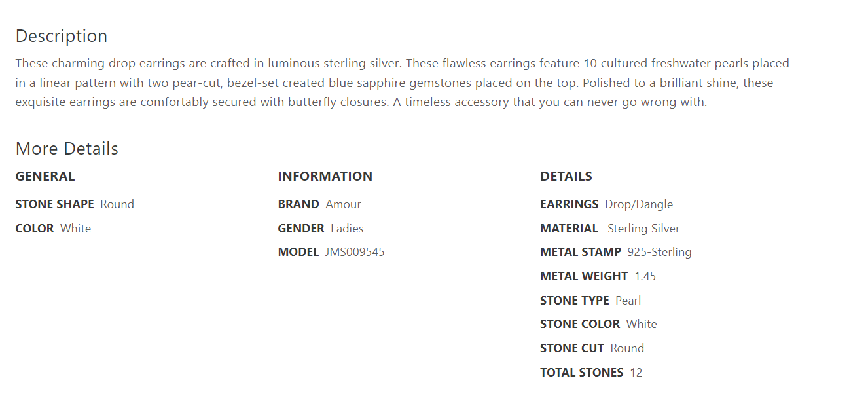
Task: Select the More Details heading
Action: tap(67, 149)
